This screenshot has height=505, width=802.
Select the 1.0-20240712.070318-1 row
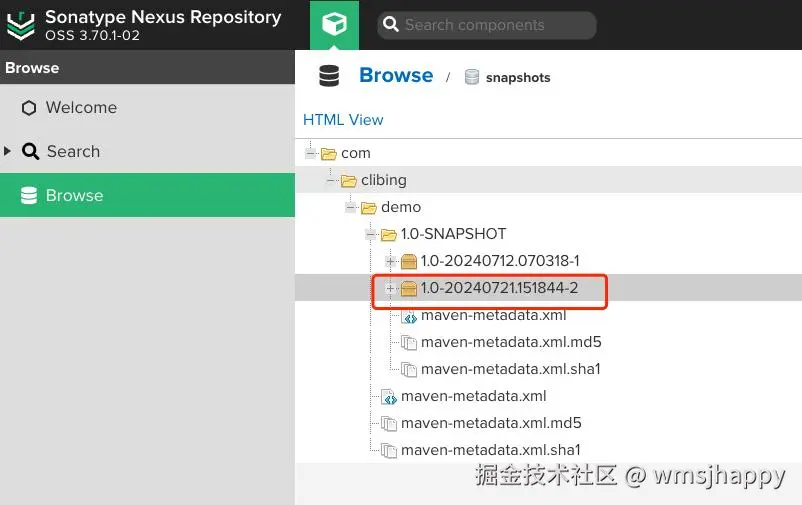[548, 261]
